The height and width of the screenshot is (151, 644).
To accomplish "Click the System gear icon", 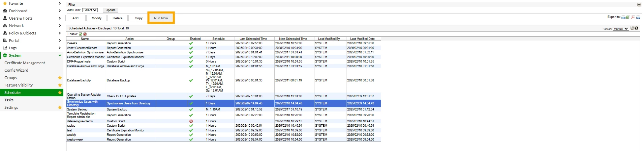I will point(5,55).
